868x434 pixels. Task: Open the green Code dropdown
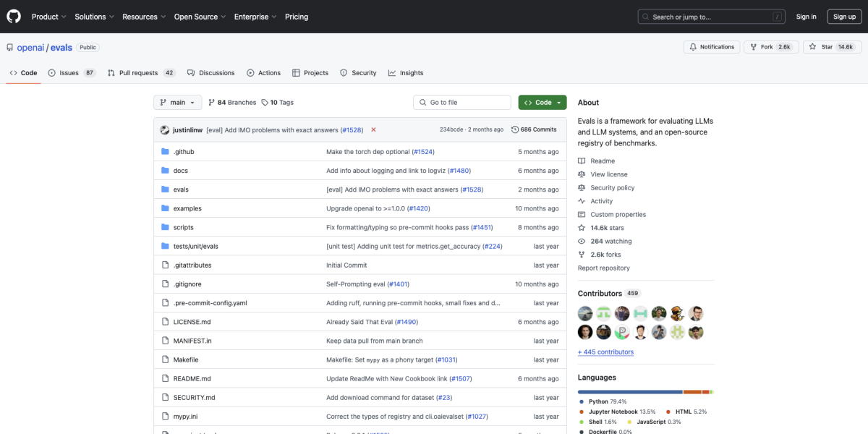pos(542,102)
